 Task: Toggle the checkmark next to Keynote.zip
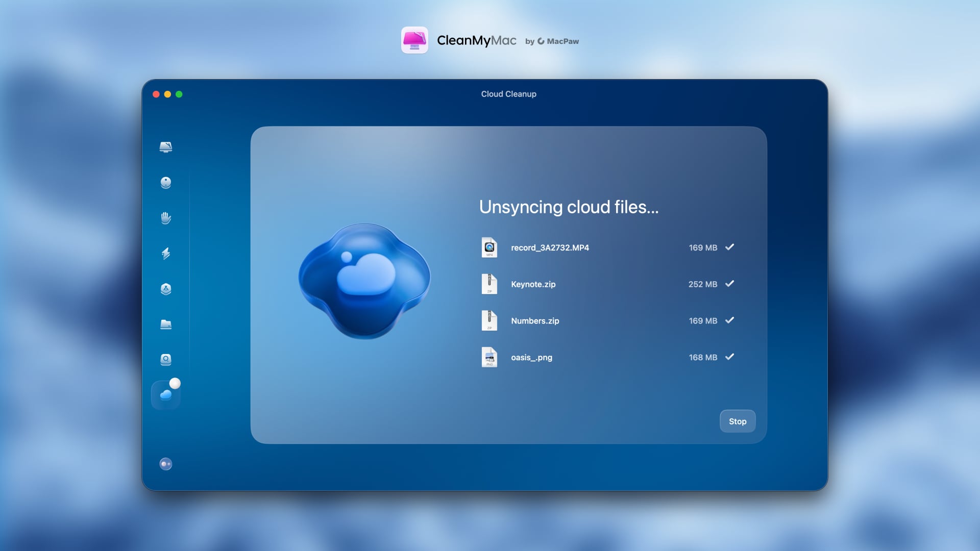pos(730,284)
